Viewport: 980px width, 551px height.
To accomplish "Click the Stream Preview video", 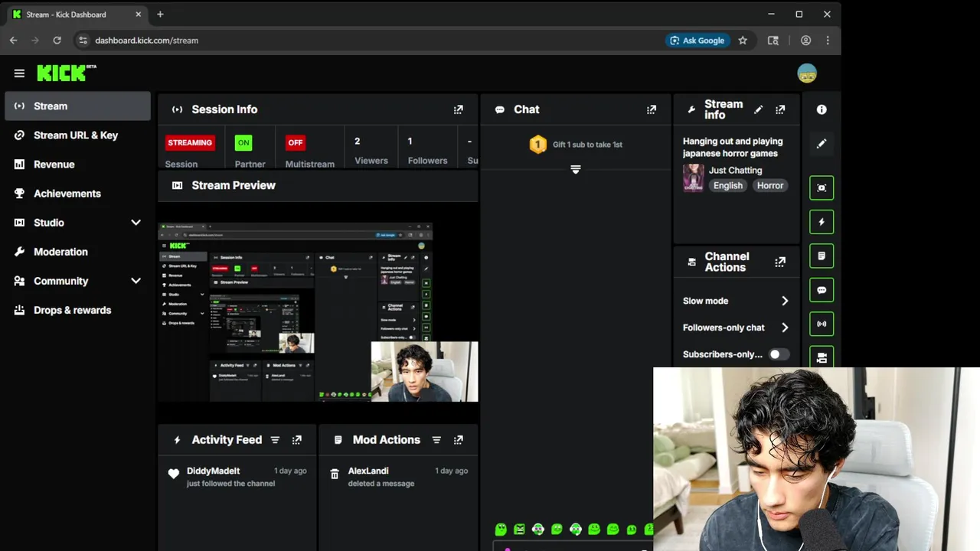I will click(x=318, y=312).
